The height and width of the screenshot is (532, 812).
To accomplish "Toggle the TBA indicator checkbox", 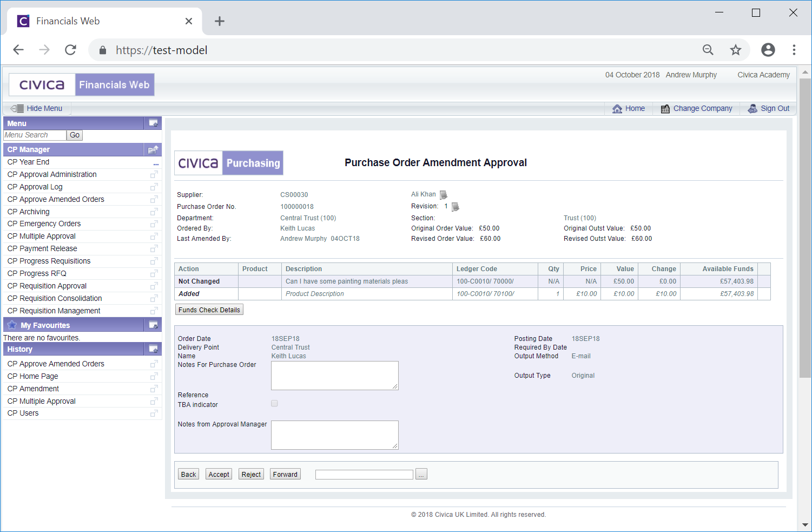I will point(274,404).
